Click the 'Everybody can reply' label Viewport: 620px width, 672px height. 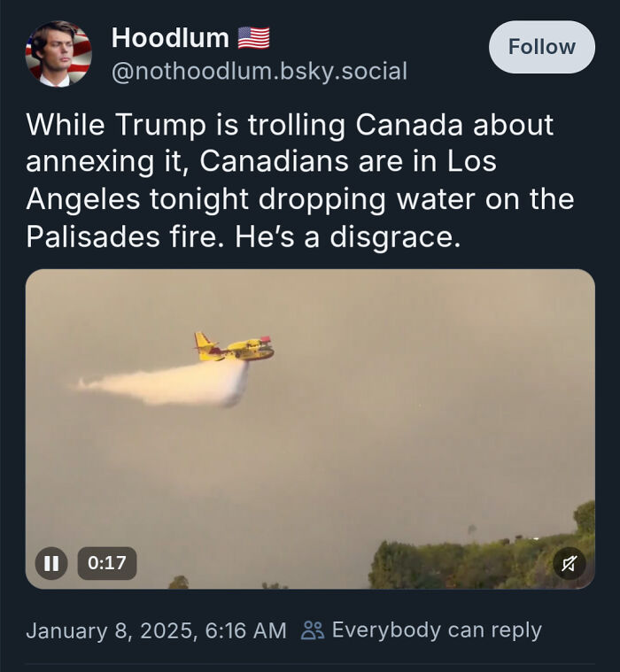437,630
